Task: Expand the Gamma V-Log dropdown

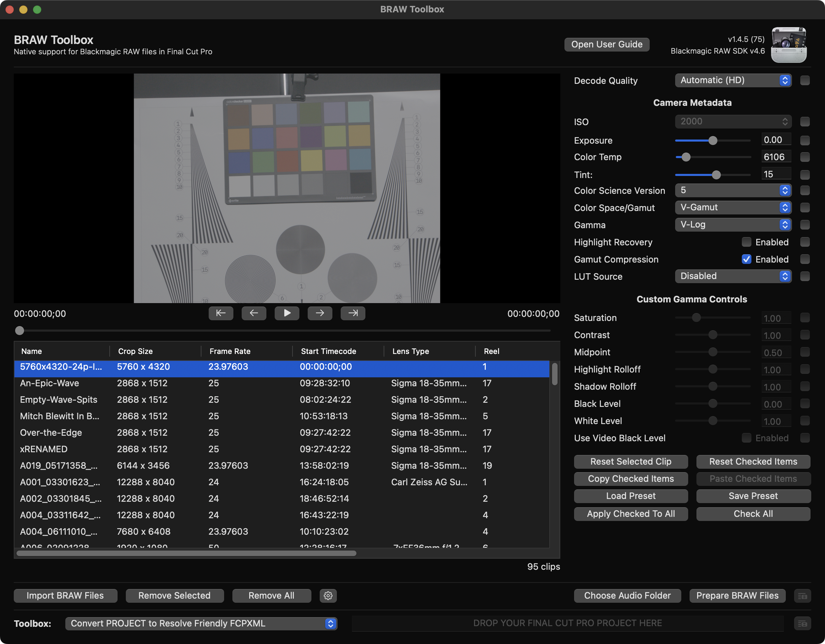Action: click(733, 225)
